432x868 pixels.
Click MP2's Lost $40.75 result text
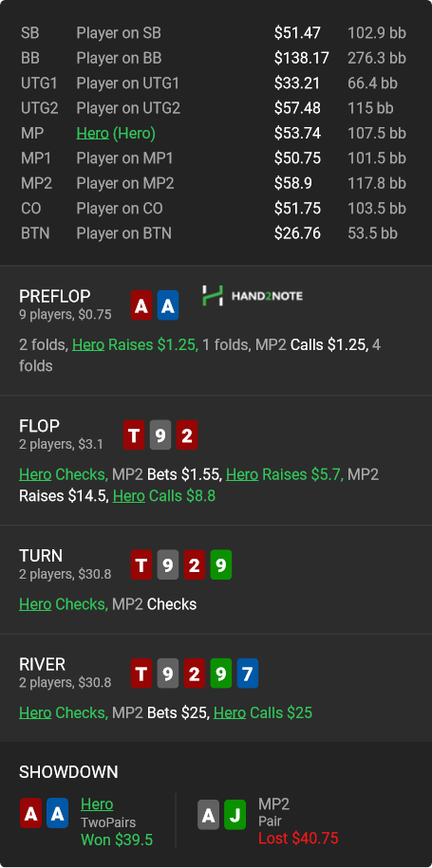click(298, 839)
